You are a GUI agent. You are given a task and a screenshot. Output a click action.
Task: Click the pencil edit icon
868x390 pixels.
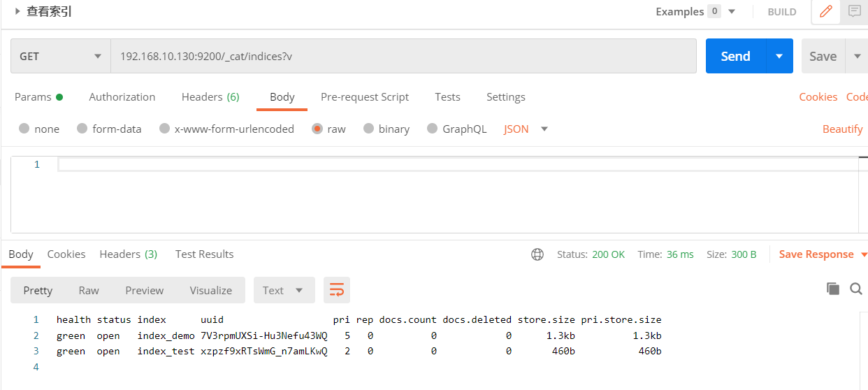pyautogui.click(x=826, y=12)
